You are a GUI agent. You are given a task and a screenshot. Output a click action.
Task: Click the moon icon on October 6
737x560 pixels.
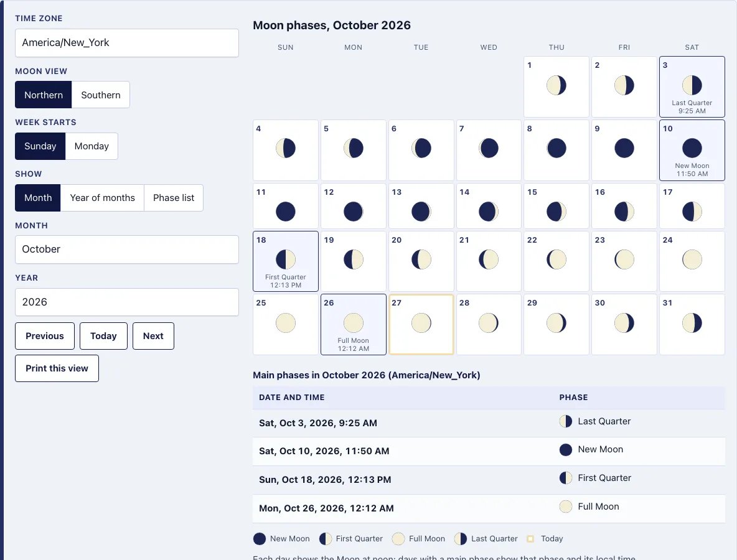coord(421,149)
